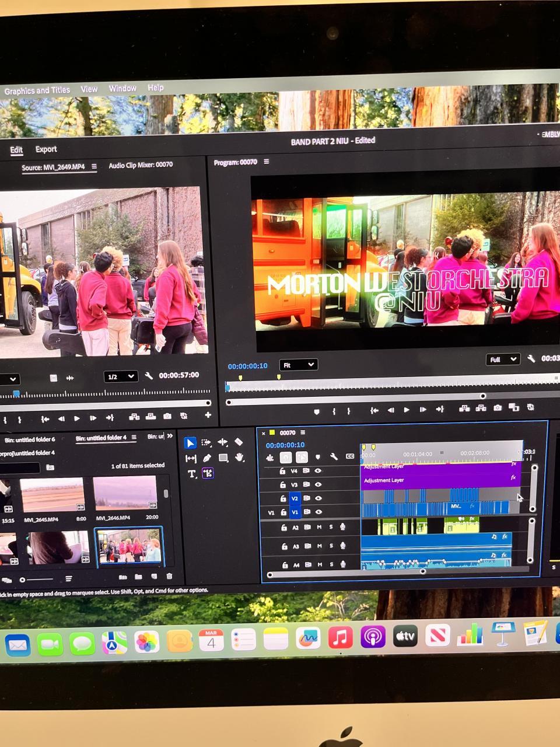Step back one frame in Program monitor

391,410
